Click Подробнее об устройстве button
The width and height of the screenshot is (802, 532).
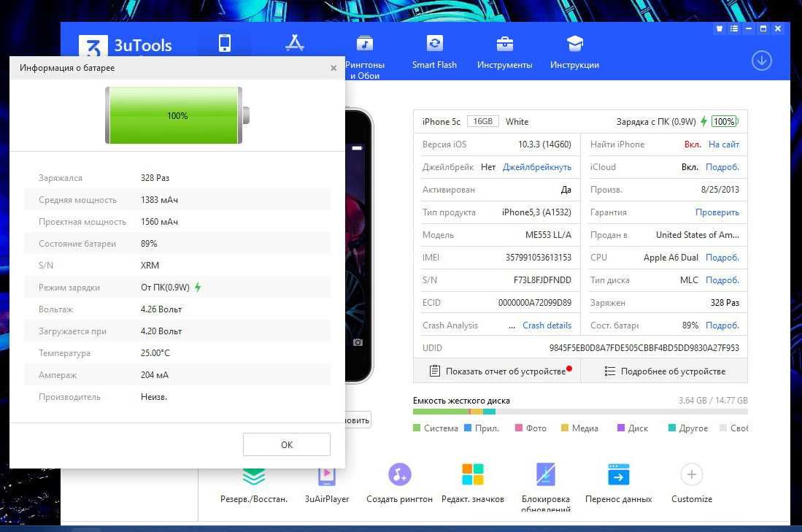point(664,371)
